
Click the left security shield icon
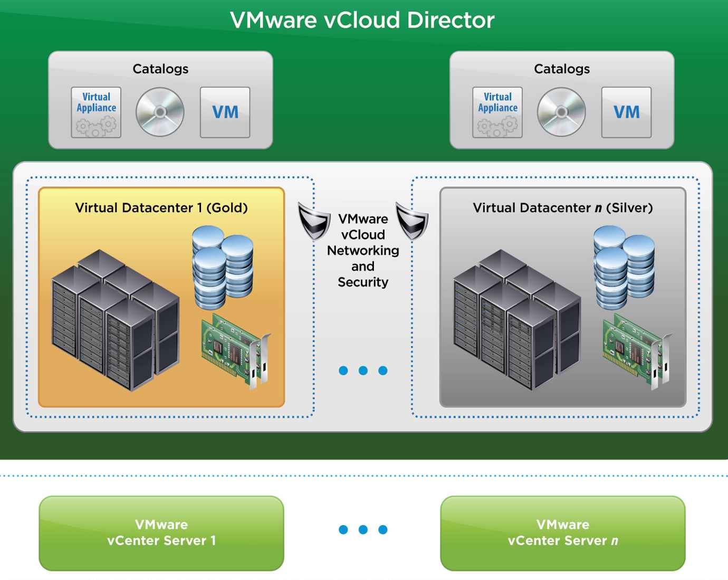(x=314, y=221)
